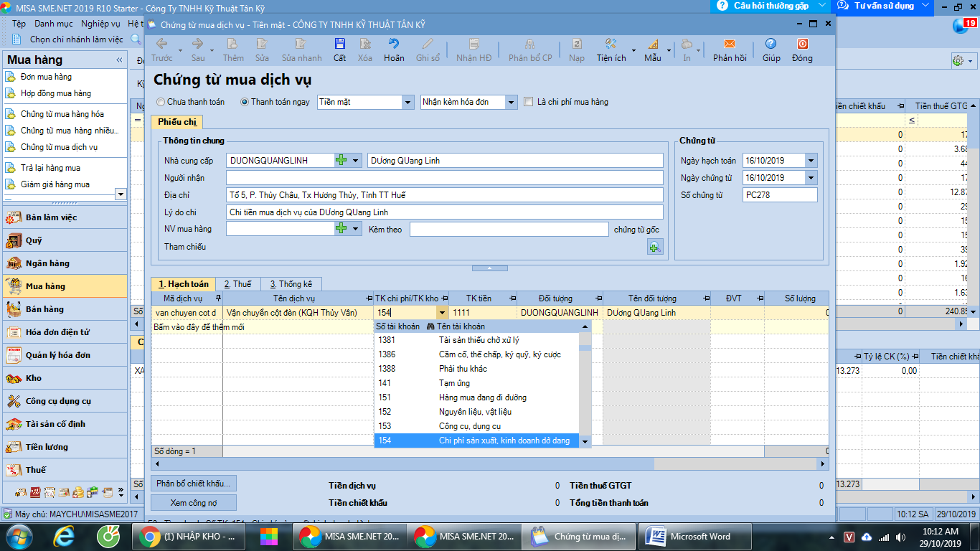Enable the Là chi phí mua hàng checkbox
The height and width of the screenshot is (551, 980).
click(x=529, y=102)
